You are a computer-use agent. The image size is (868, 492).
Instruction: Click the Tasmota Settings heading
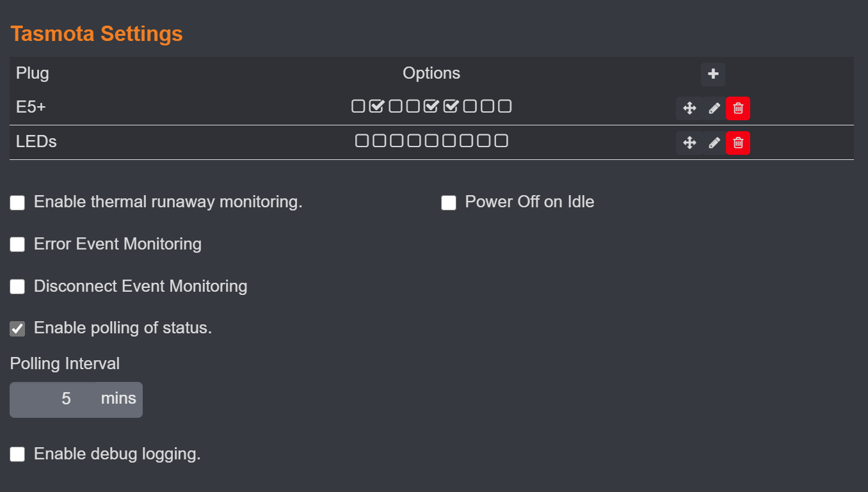[x=96, y=33]
